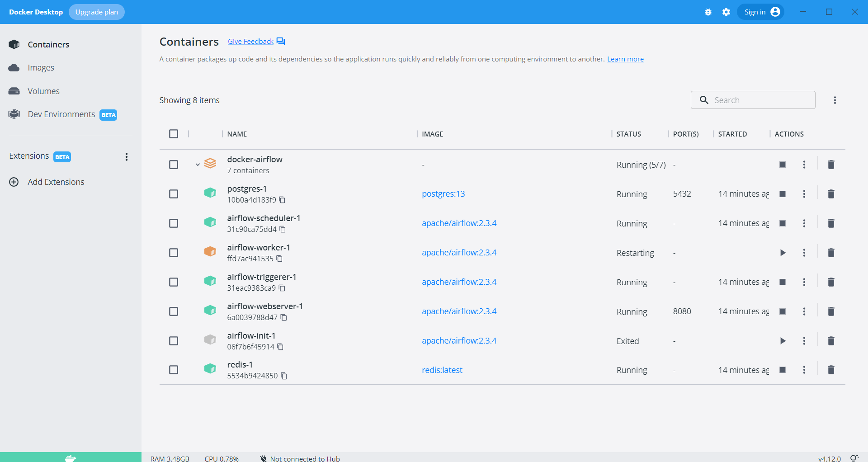Image resolution: width=868 pixels, height=462 pixels.
Task: Open Docker Desktop settings gear
Action: tap(726, 12)
